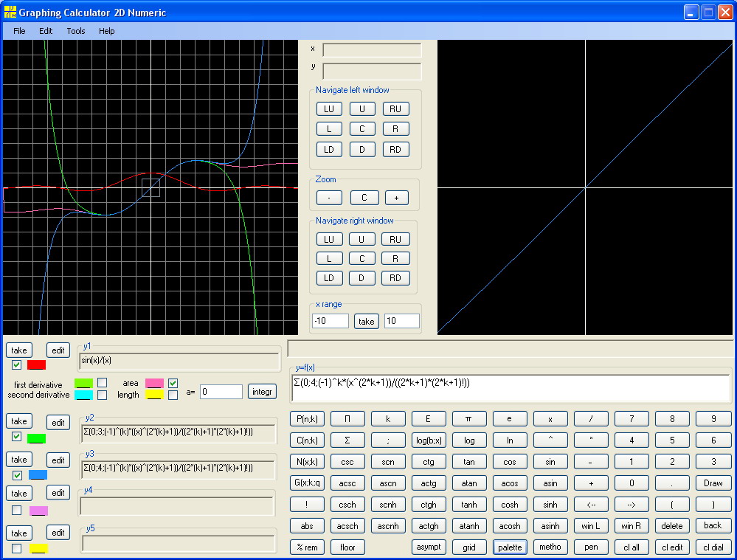Uncheck the area checkbox
This screenshot has width=737, height=560.
tap(173, 383)
